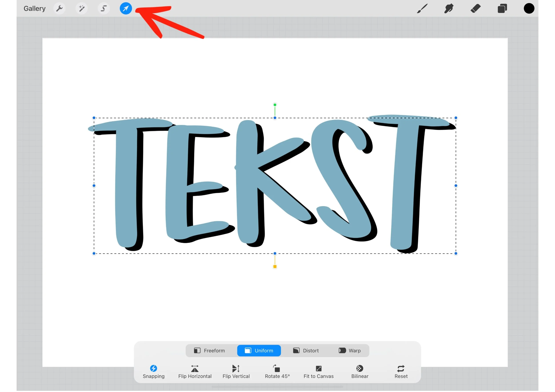Click the right-middle blue edge transform node
Screen dimensions: 555x392
click(x=456, y=186)
